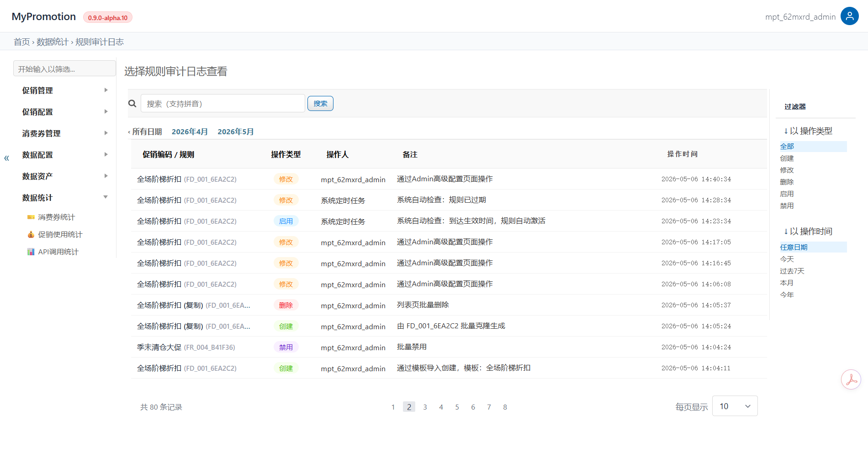The width and height of the screenshot is (868, 463).
Task: Go to page 5 of results
Action: [x=457, y=407]
